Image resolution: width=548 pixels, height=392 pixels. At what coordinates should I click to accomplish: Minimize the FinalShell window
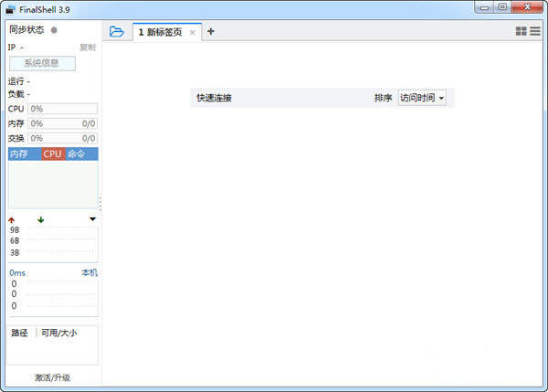484,7
